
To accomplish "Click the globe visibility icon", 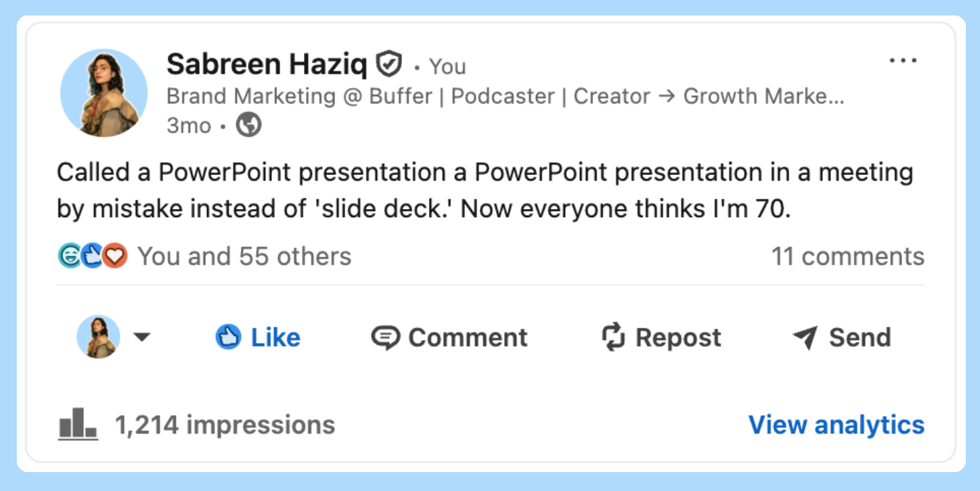I will (x=248, y=125).
